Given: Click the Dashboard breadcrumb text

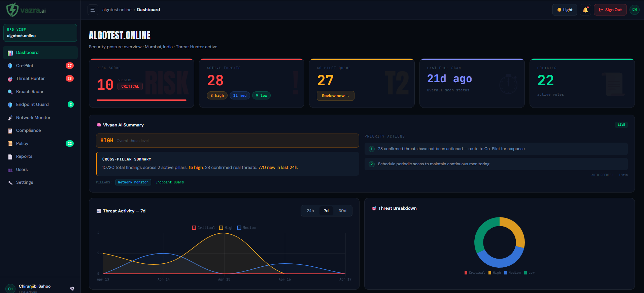Looking at the screenshot, I should point(148,10).
